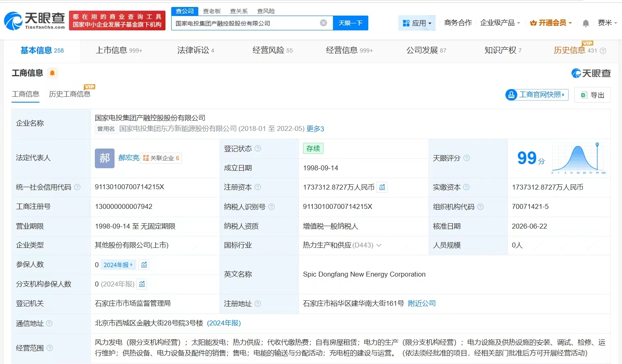Image resolution: width=622 pixels, height=364 pixels.
Task: Select the 工商信息 sub-tab
Action: (x=25, y=94)
